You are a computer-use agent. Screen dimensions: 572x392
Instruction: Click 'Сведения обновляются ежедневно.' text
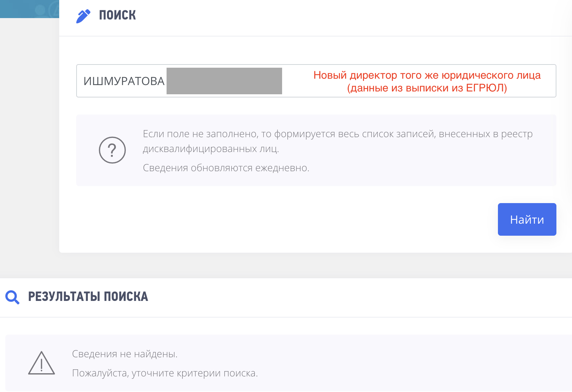(x=226, y=168)
